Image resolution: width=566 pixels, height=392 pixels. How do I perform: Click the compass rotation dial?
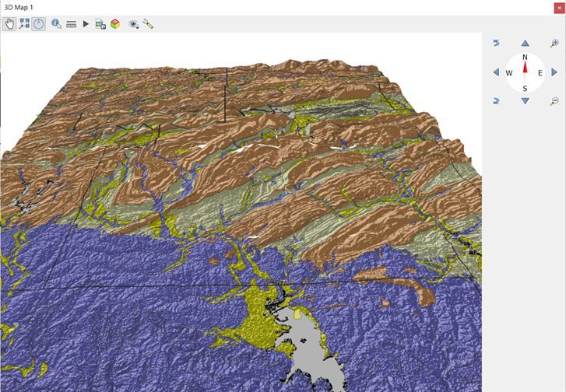click(x=526, y=72)
